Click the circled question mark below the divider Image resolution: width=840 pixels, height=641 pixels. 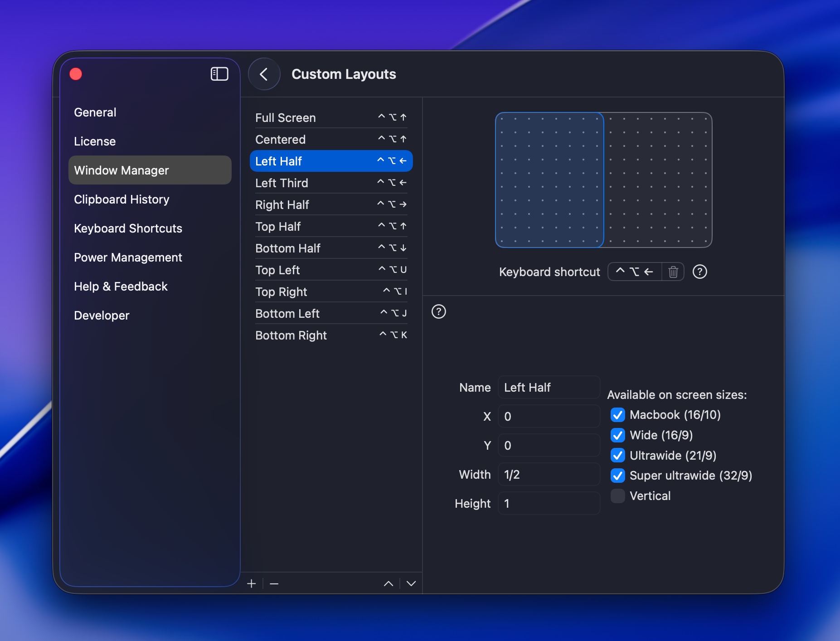(x=438, y=311)
